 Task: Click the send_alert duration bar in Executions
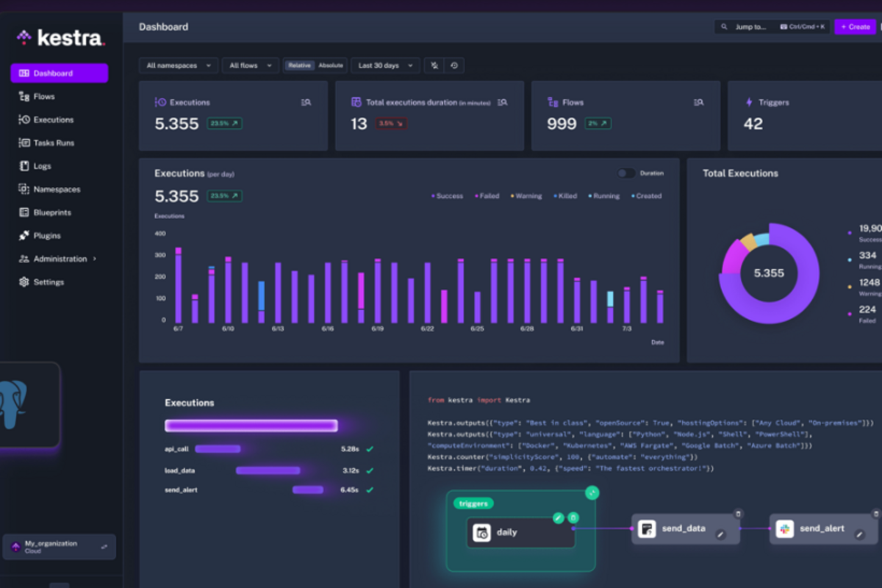pos(308,490)
